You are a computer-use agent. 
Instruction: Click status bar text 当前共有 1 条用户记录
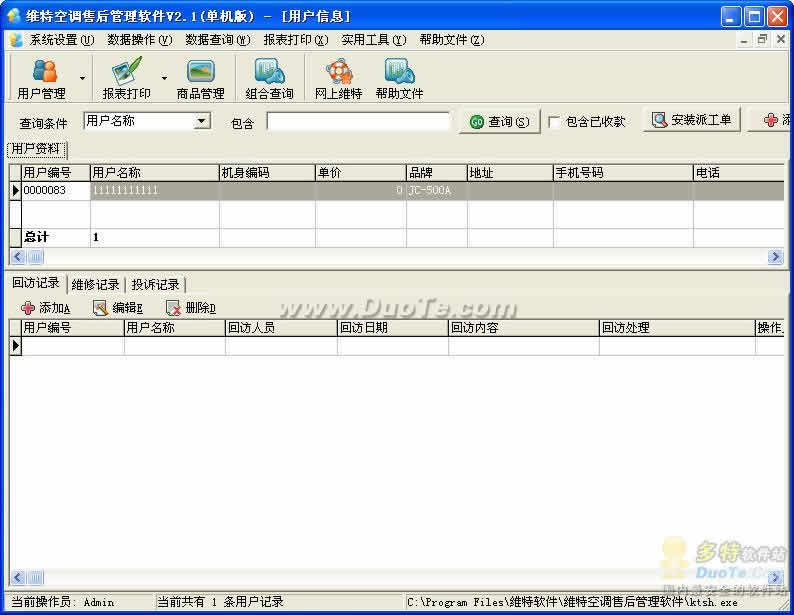click(220, 602)
